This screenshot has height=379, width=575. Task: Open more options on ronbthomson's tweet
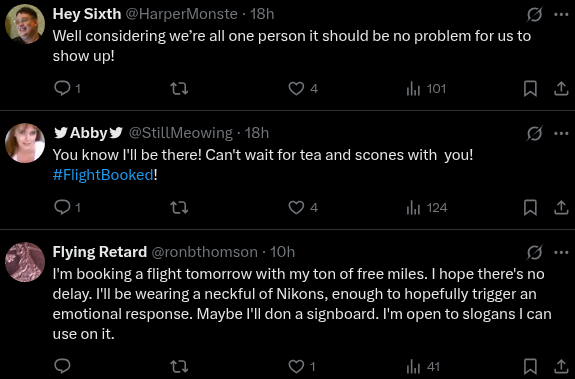tap(561, 252)
